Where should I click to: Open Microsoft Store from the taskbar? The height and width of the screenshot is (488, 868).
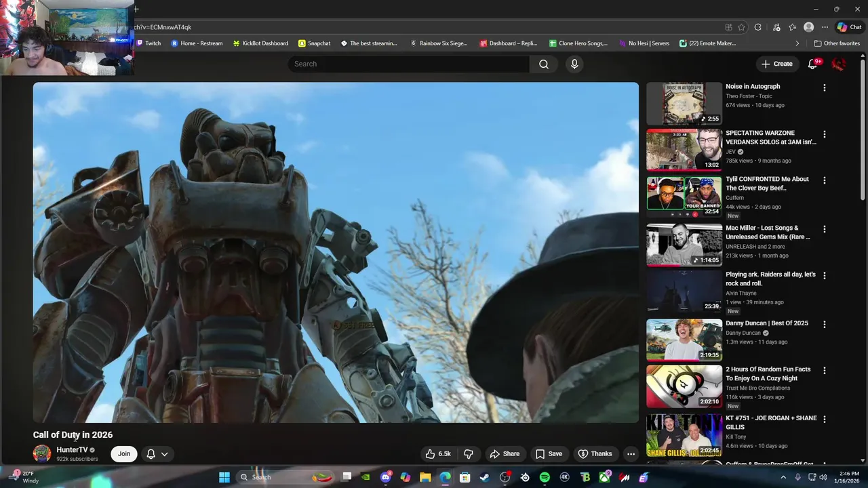[465, 477]
